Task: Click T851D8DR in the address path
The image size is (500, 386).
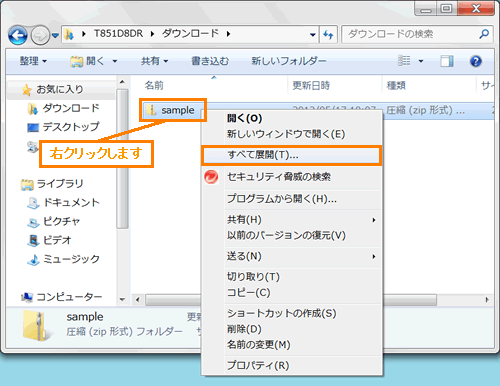Action: click(118, 34)
